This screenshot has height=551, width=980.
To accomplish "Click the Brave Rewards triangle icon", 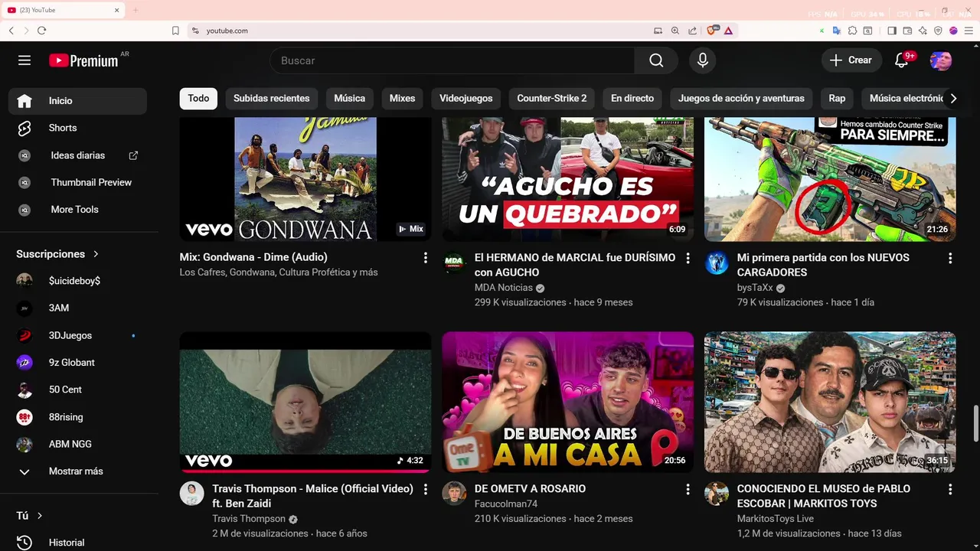I will (728, 31).
